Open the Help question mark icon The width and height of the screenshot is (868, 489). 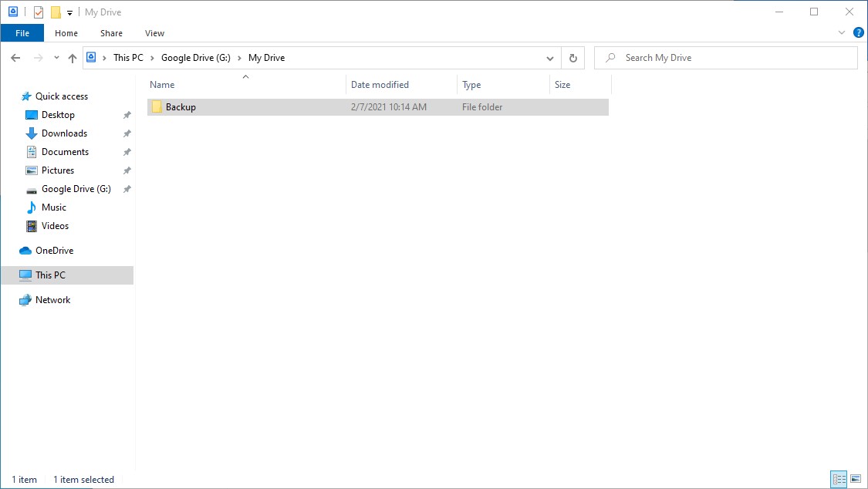(x=858, y=33)
